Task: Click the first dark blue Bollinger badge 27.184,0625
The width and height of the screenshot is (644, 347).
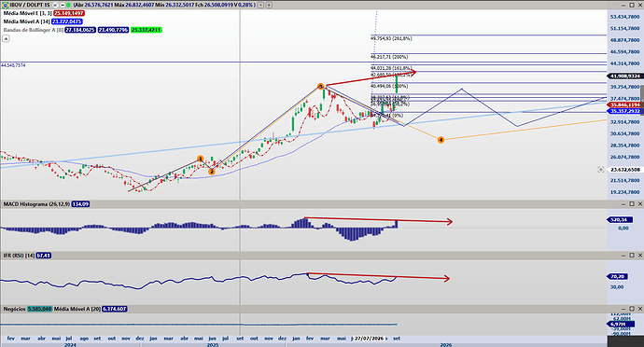Action: pyautogui.click(x=80, y=30)
